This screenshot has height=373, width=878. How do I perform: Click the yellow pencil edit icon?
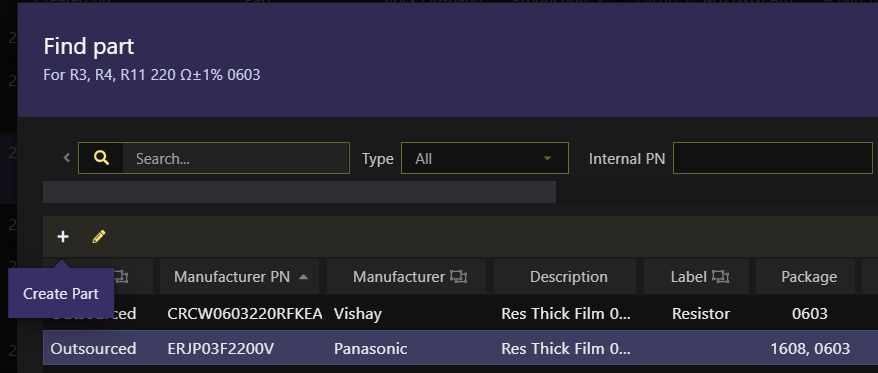click(x=99, y=237)
